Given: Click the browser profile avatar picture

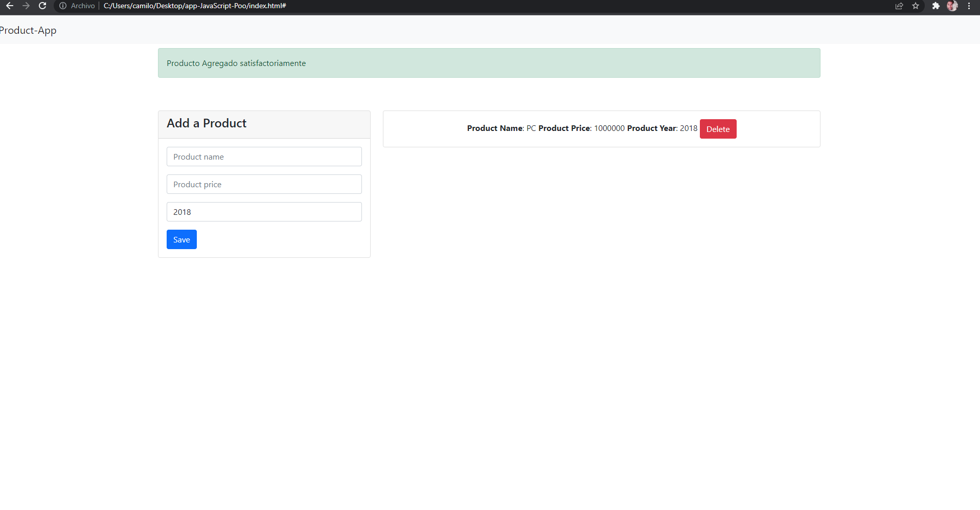Looking at the screenshot, I should pos(953,6).
